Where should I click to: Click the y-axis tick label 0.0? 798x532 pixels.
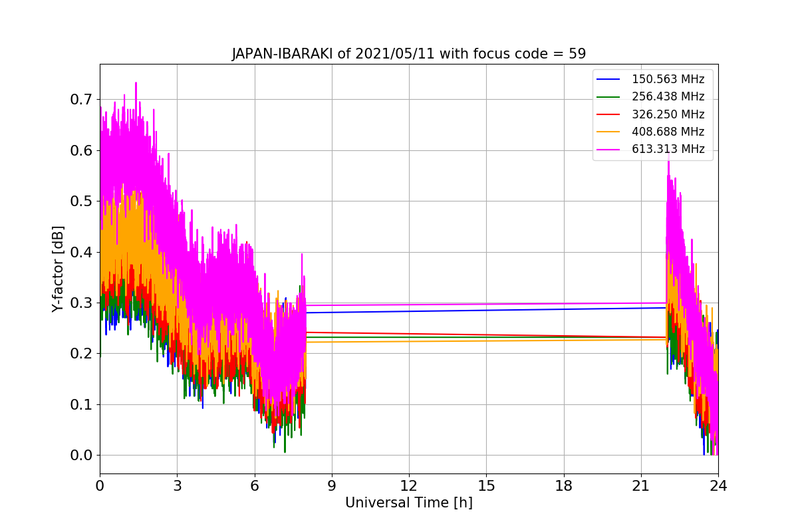click(81, 456)
